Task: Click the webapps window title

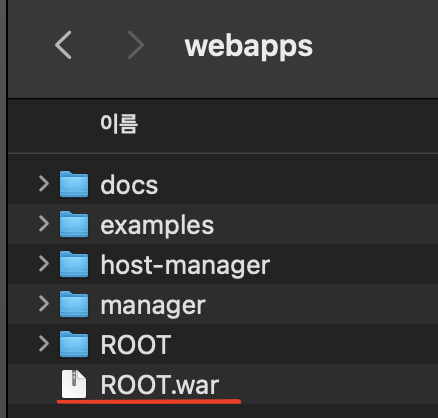Action: point(249,46)
